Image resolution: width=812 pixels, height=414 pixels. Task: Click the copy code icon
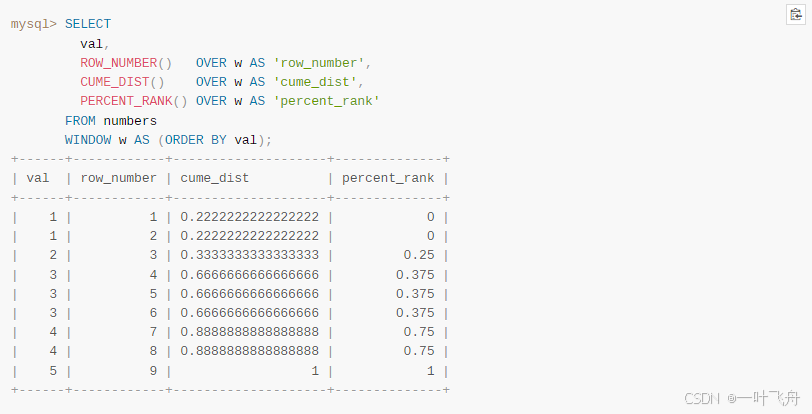click(x=795, y=14)
